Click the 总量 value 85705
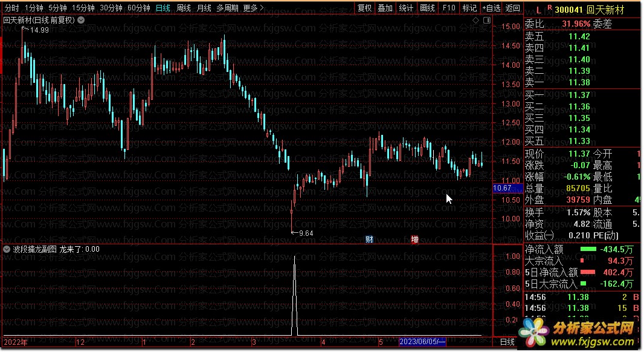The width and height of the screenshot is (644, 352). click(578, 188)
